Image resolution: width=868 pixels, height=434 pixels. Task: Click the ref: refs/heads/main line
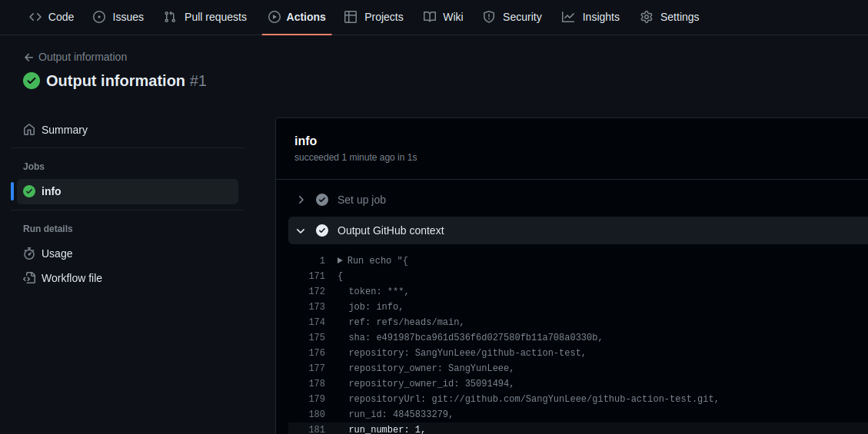pyautogui.click(x=406, y=322)
